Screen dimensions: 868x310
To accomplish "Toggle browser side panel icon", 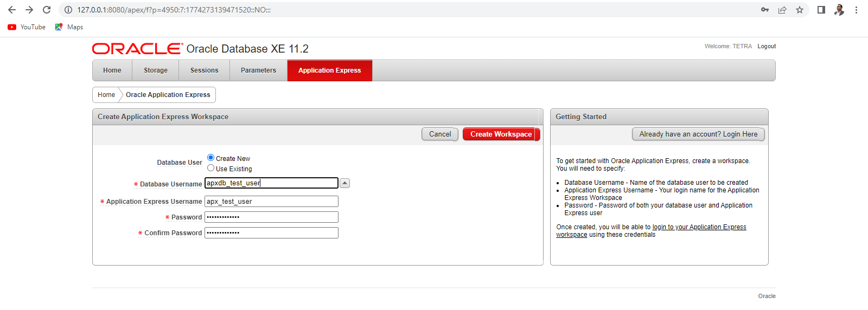I will pyautogui.click(x=821, y=10).
